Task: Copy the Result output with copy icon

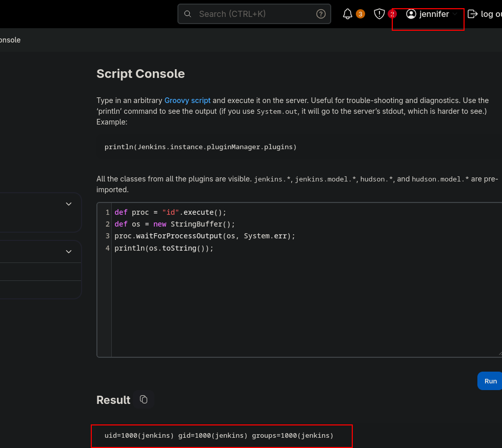Action: 144,399
